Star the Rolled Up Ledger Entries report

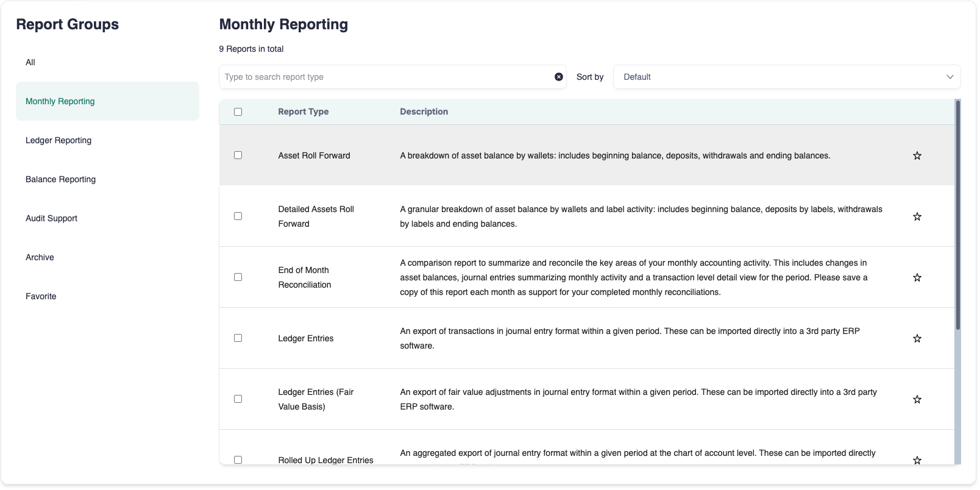[x=917, y=460]
